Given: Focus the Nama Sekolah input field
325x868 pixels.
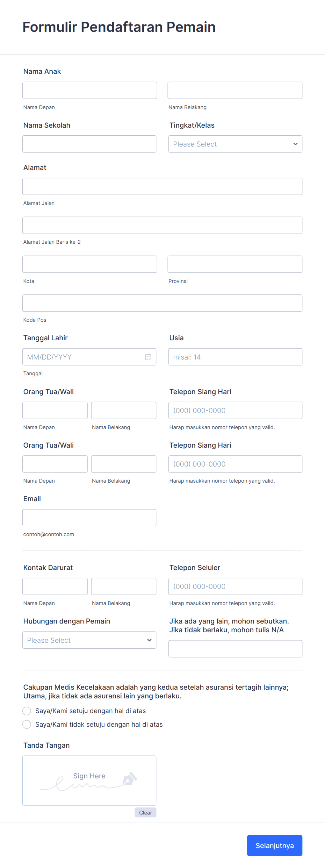Looking at the screenshot, I should [89, 144].
